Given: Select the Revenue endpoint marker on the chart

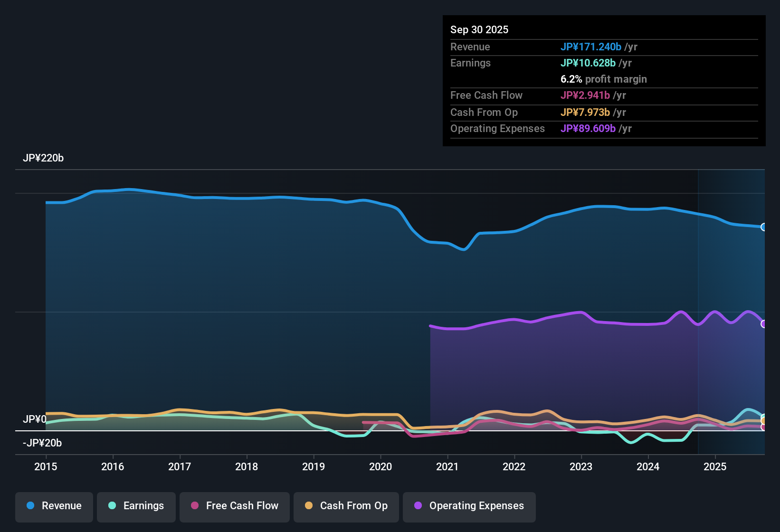Looking at the screenshot, I should point(763,227).
